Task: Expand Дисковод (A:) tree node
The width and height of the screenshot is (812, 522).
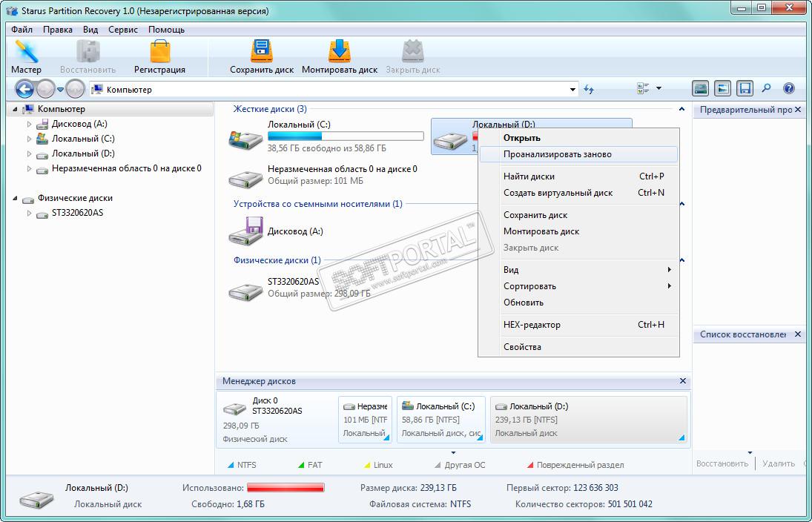Action: click(29, 125)
